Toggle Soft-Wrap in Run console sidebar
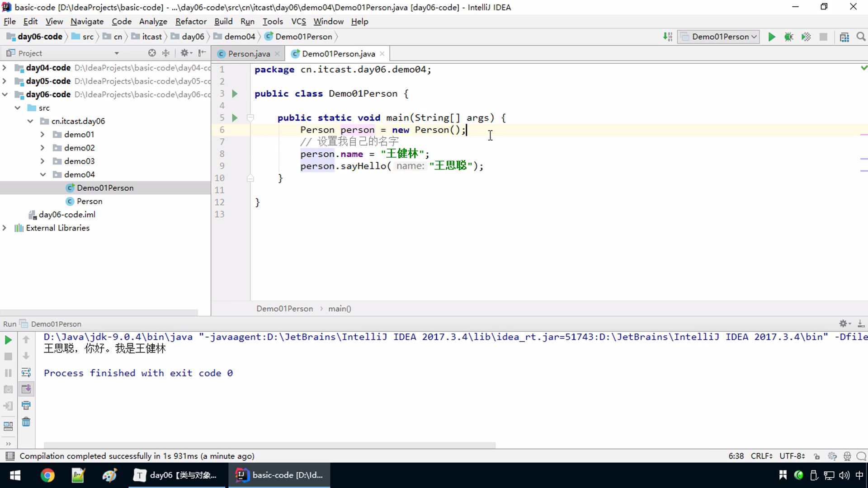This screenshot has width=868, height=488. 26,373
